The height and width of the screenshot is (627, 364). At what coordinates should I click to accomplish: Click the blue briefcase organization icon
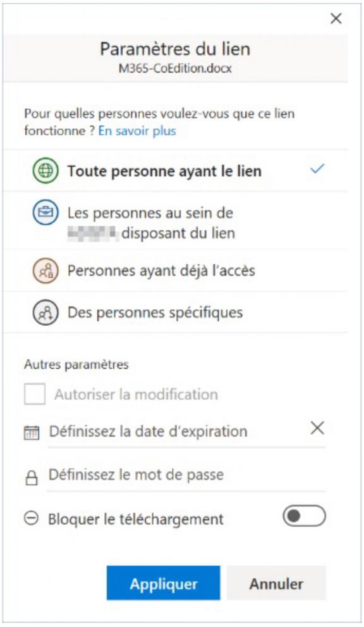pyautogui.click(x=45, y=213)
